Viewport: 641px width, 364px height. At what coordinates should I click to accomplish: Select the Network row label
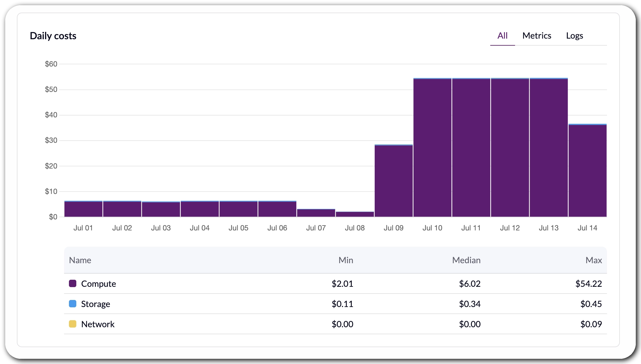(x=98, y=324)
